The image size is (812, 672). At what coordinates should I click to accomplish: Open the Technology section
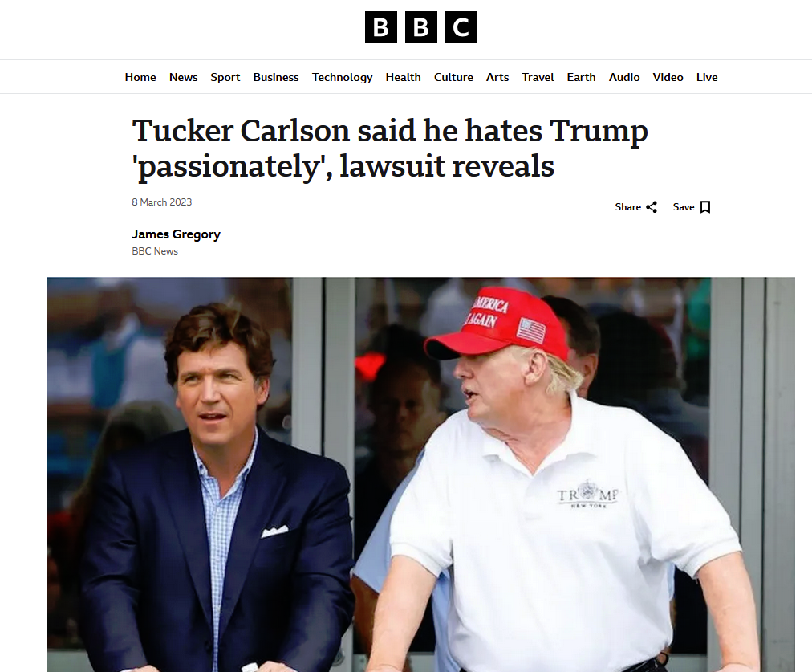pyautogui.click(x=343, y=77)
